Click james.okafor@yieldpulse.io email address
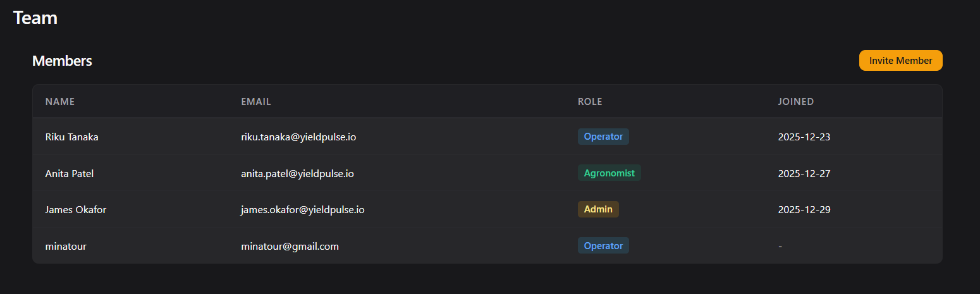This screenshot has height=294, width=980. coord(302,210)
